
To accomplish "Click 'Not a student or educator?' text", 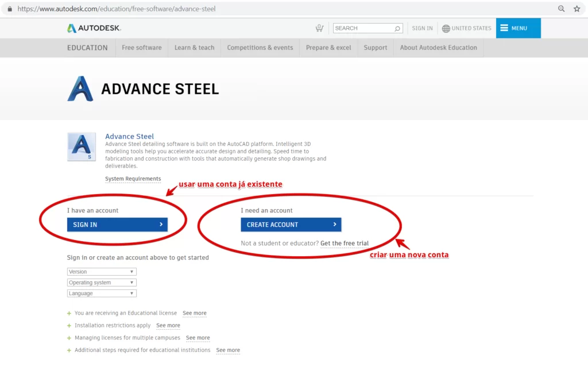I will tap(280, 244).
